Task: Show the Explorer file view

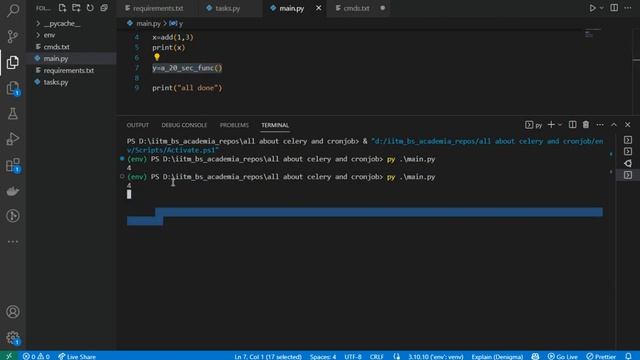Action: click(13, 62)
